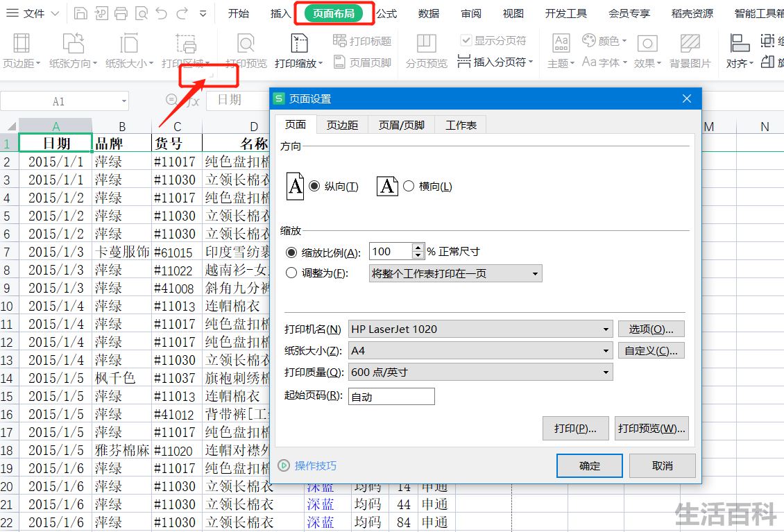The width and height of the screenshot is (784, 532).
Task: Click the 打印预览(W)... button
Action: click(651, 429)
